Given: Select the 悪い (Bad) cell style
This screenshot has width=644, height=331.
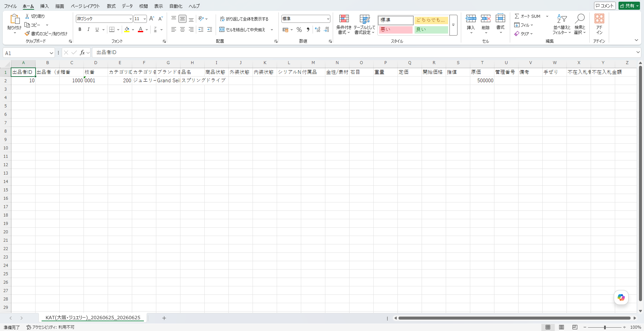Looking at the screenshot, I should [395, 30].
